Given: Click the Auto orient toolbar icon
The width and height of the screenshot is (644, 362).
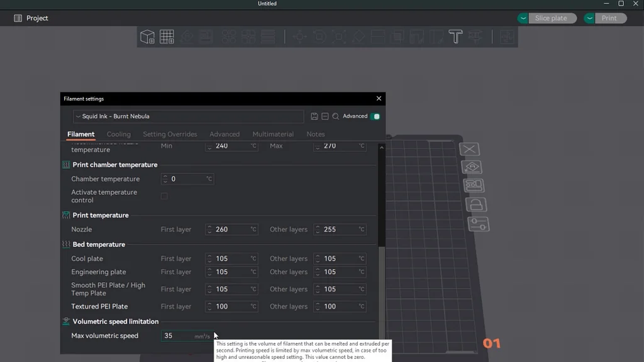Looking at the screenshot, I should tap(187, 36).
